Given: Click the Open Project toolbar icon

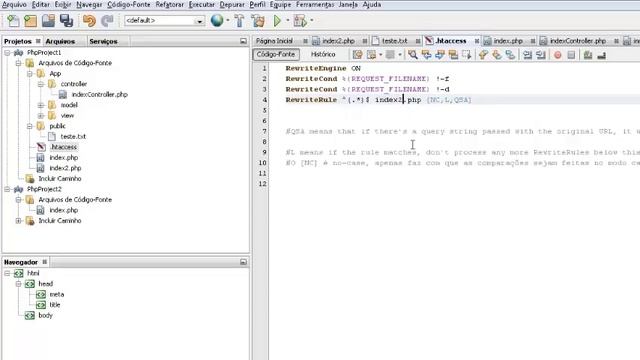Looking at the screenshot, I should [48, 20].
